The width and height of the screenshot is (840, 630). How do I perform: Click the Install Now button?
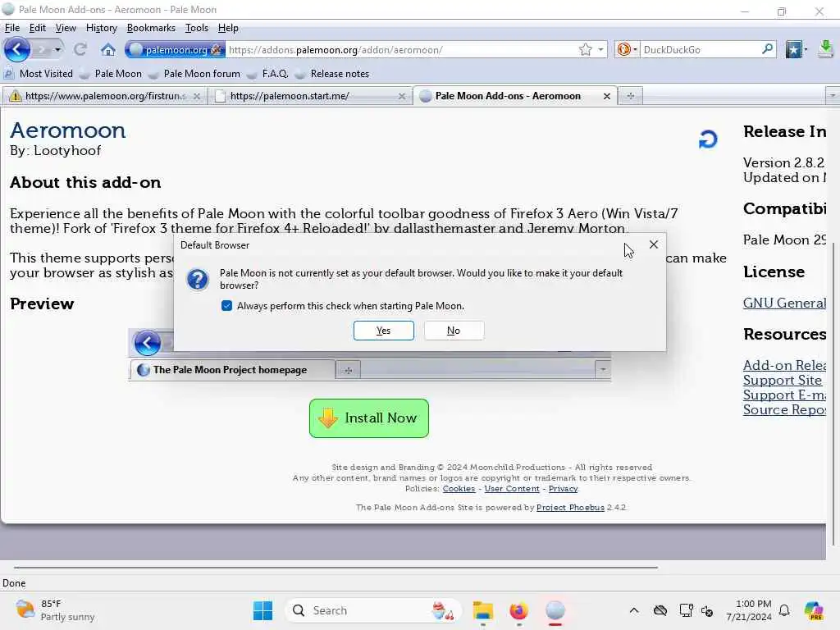pos(369,418)
